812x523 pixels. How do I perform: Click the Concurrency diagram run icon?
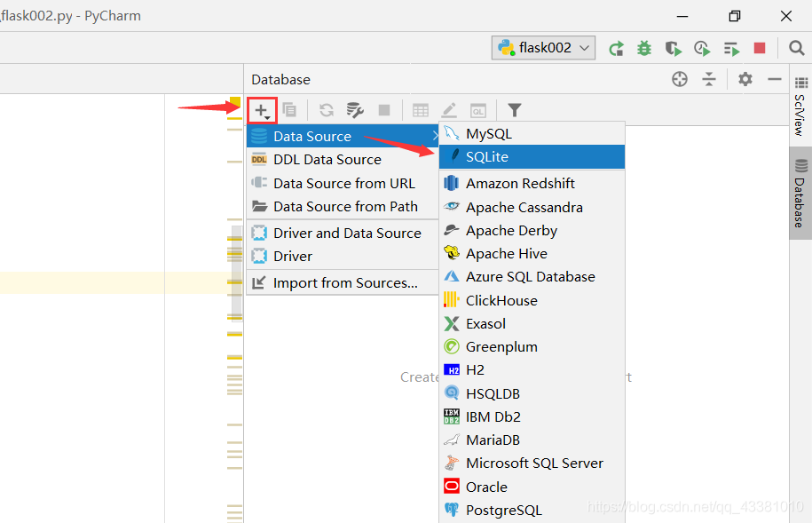point(731,49)
